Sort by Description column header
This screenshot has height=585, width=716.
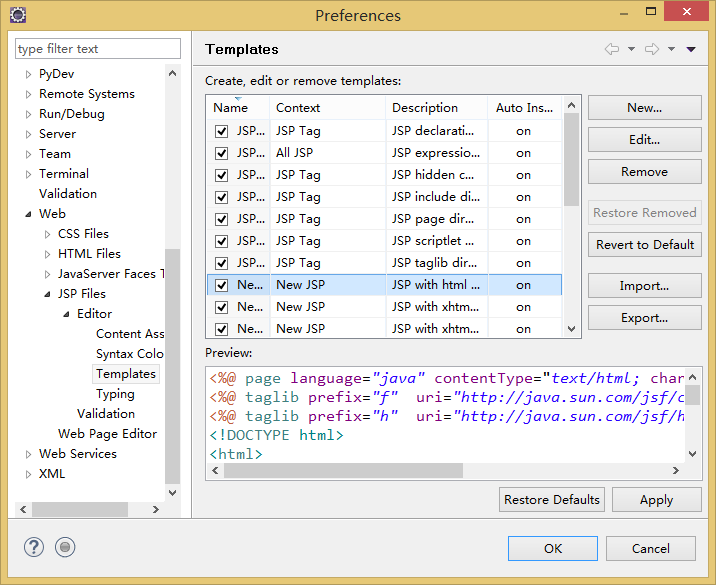pyautogui.click(x=437, y=108)
